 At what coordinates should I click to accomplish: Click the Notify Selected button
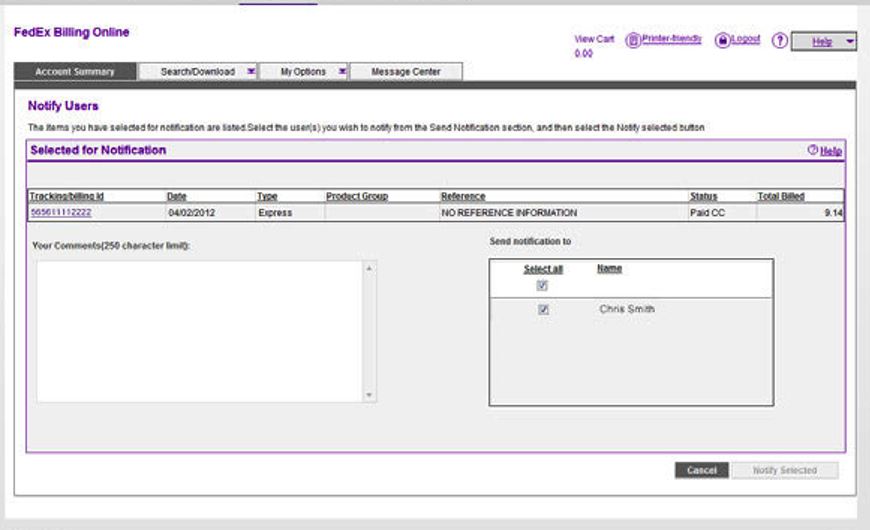pos(785,470)
